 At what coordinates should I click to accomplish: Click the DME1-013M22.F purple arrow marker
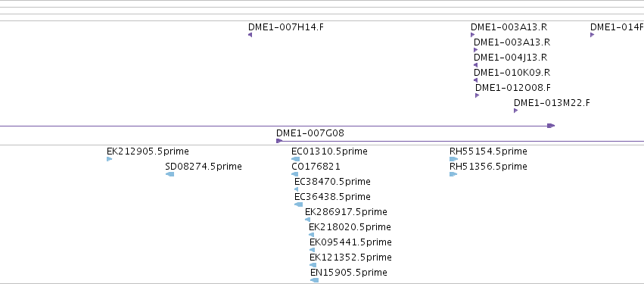click(x=516, y=111)
